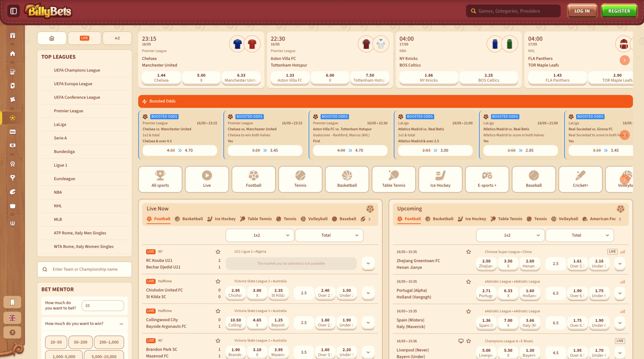
Task: Select the Baseball sport tile
Action: pos(534,179)
